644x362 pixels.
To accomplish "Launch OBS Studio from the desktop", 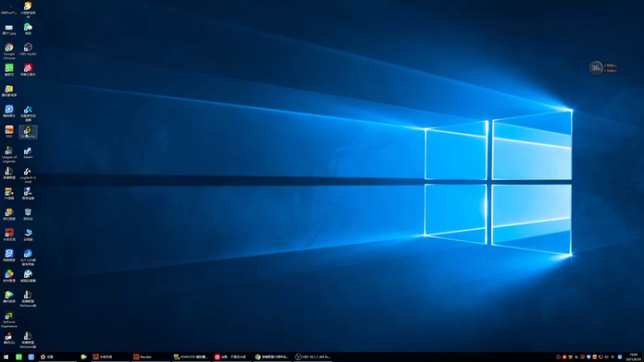I will (x=28, y=50).
